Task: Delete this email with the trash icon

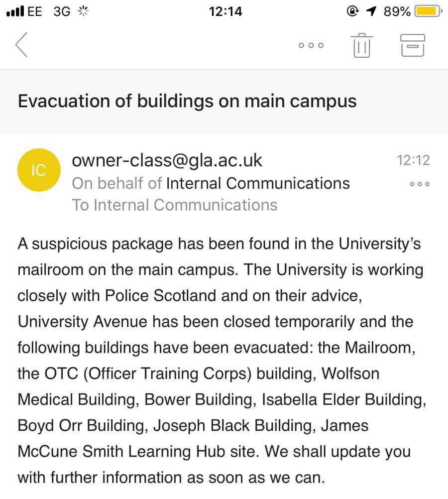Action: coord(362,45)
